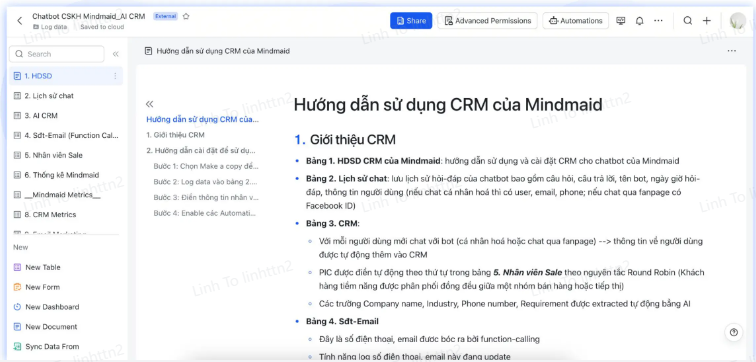Click the Saved to cloud status
756x362 pixels.
point(102,27)
